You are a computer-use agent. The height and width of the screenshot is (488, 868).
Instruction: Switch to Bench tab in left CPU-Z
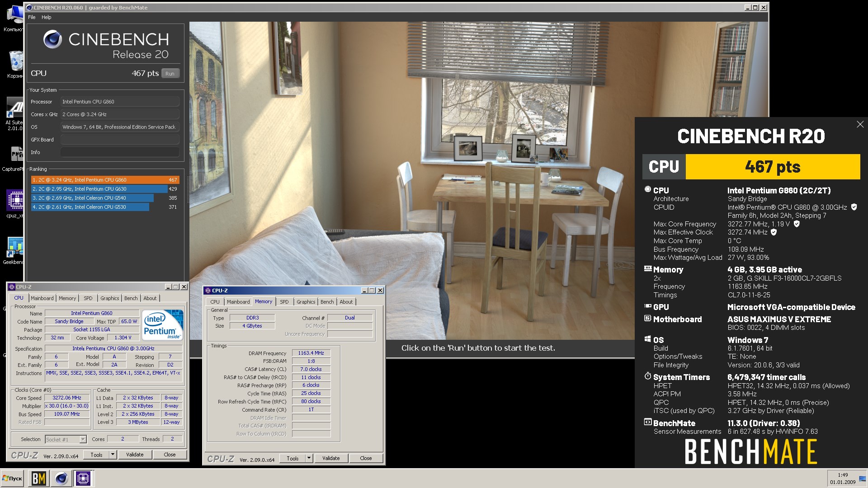click(131, 298)
